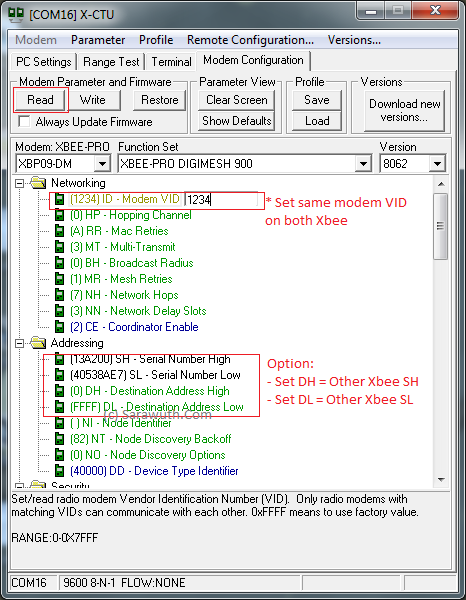466x600 pixels.
Task: Open the Version 8062 dropdown
Action: [437, 164]
